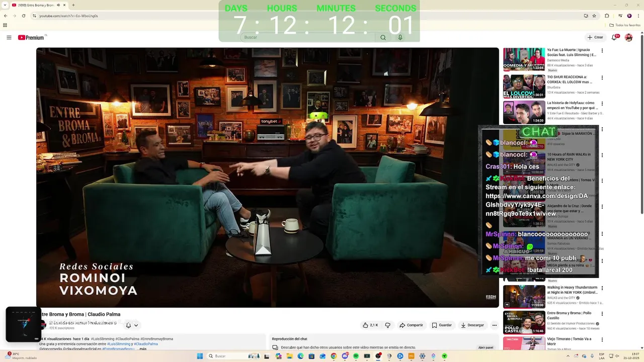Open options for Walking in Heavy Thunderstorm
The width and height of the screenshot is (644, 362).
[x=602, y=288]
